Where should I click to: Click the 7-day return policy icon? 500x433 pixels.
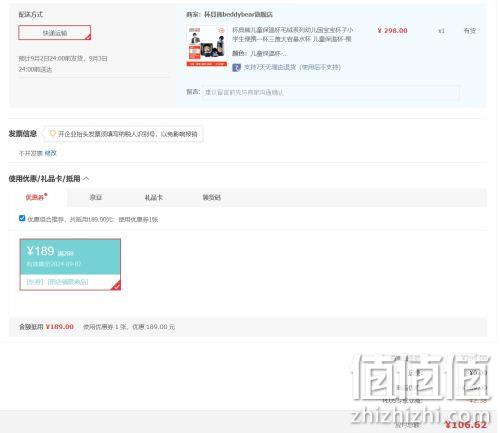[236, 67]
